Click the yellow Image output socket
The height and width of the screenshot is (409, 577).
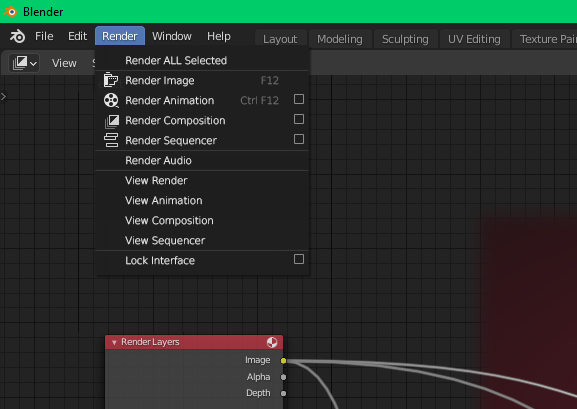click(283, 361)
